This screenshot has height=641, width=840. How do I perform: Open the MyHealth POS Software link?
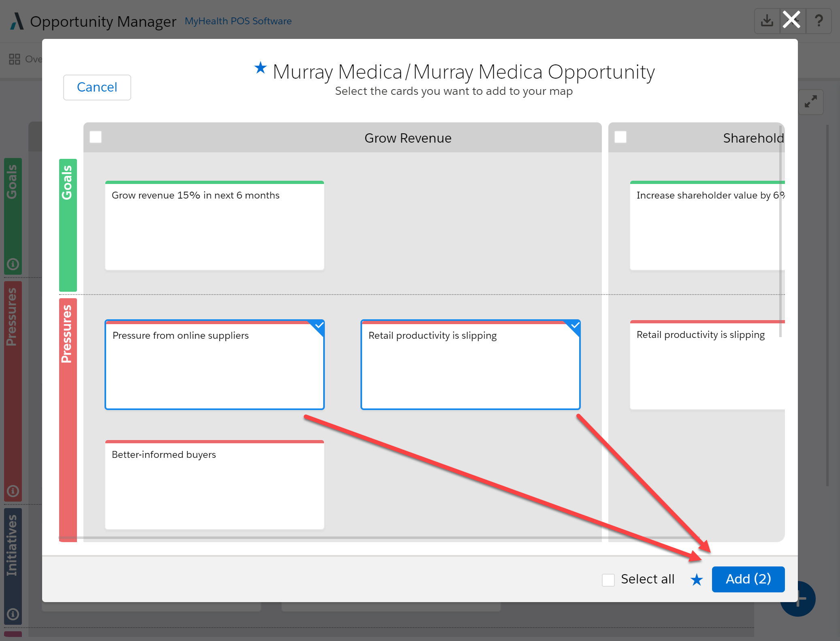click(238, 21)
